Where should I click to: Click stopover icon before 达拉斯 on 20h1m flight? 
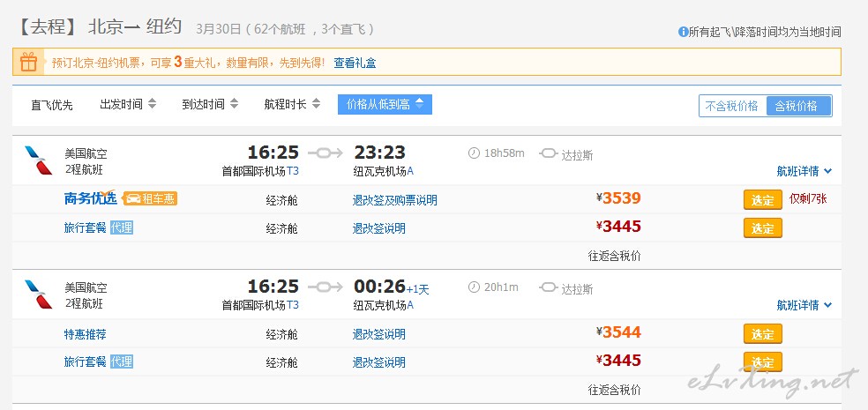tap(548, 287)
